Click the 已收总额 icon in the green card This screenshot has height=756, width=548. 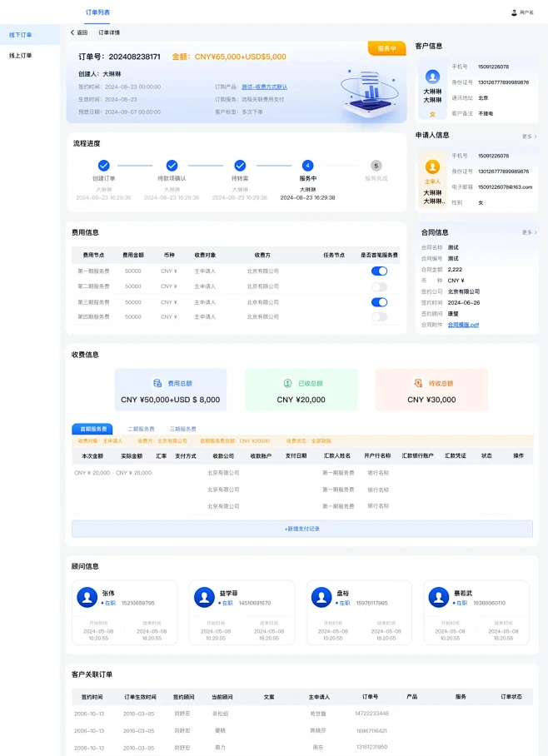288,383
